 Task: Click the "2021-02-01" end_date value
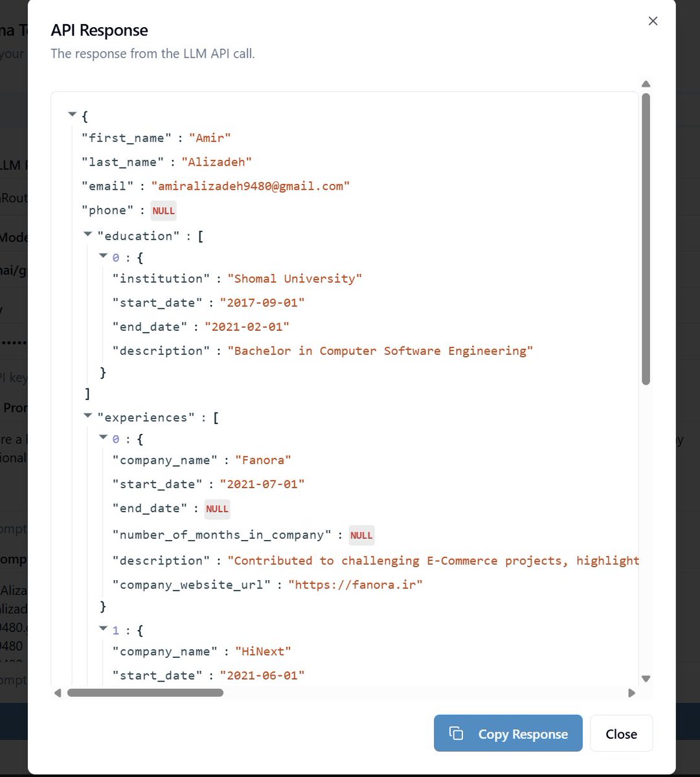tap(247, 326)
